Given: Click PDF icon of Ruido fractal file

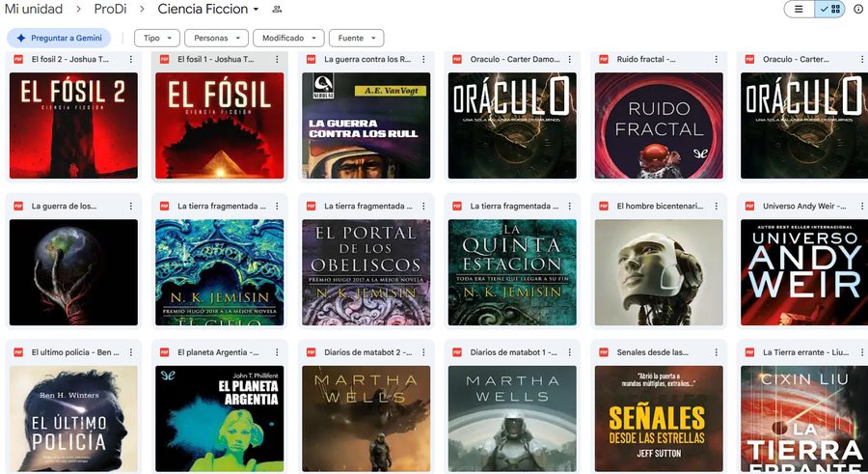Looking at the screenshot, I should click(604, 59).
